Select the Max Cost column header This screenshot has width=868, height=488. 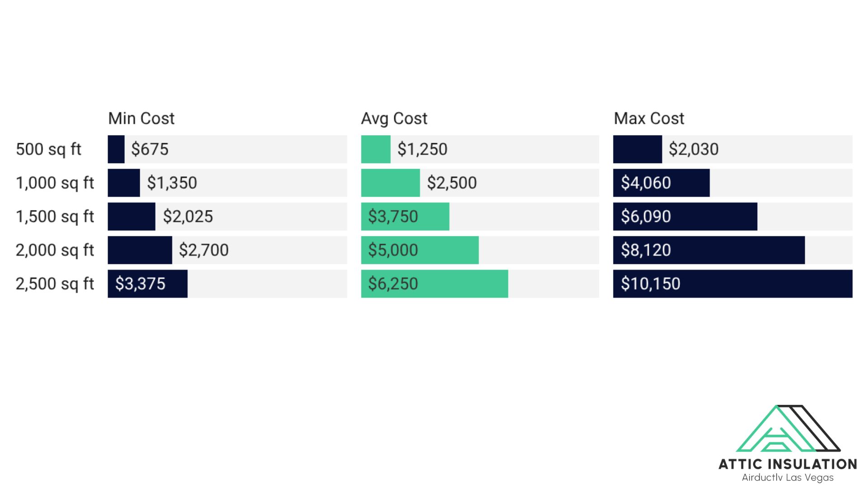(649, 118)
